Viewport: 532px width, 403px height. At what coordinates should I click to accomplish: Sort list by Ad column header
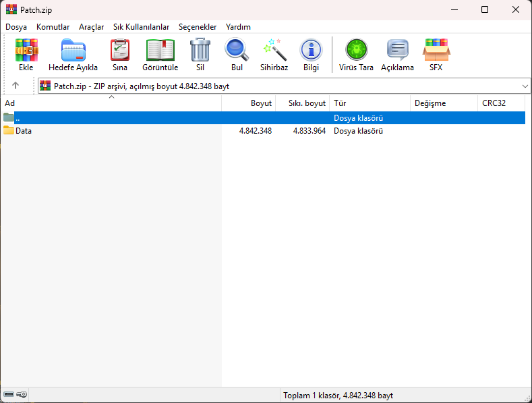111,103
